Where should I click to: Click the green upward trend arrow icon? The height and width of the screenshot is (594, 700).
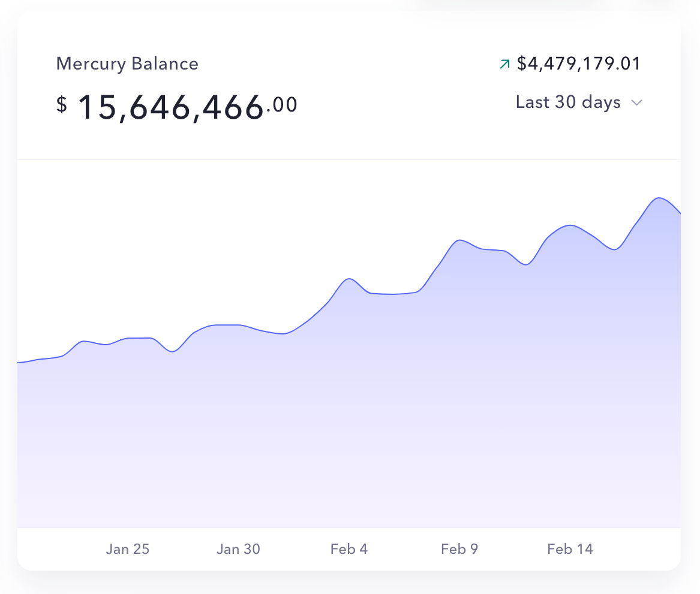tap(504, 62)
